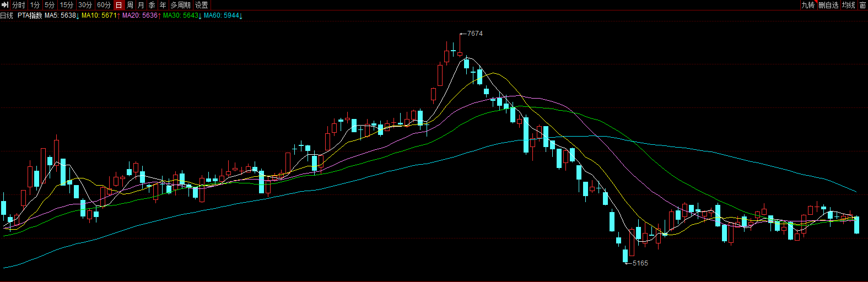Switch to the 月 monthly period tab
Image resolution: width=868 pixels, height=282 pixels.
tap(141, 5)
